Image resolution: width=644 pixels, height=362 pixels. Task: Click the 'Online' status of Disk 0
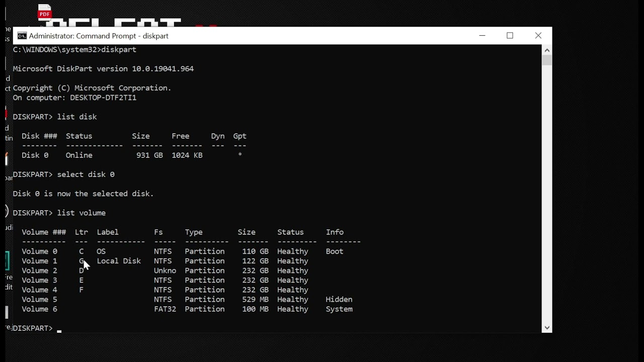[x=79, y=155]
